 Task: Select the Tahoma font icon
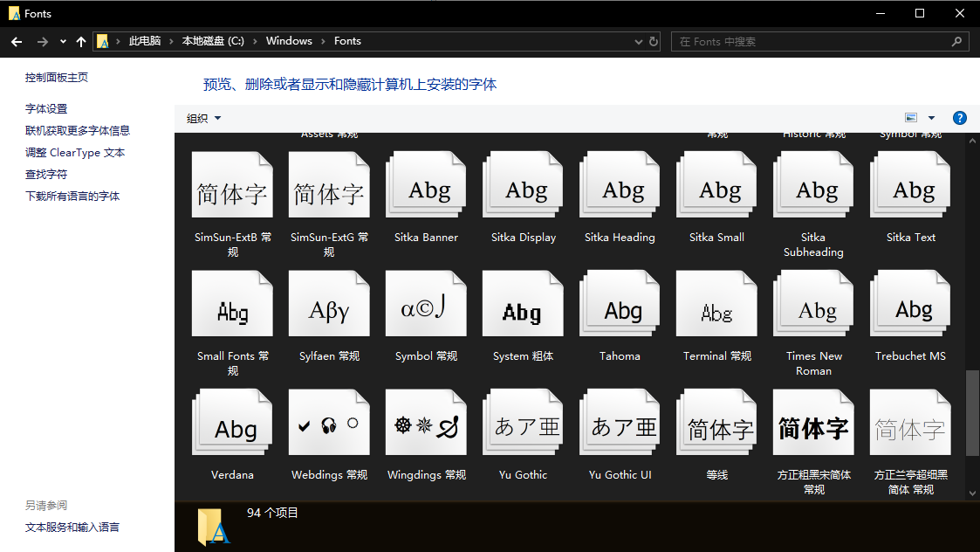[x=620, y=304]
